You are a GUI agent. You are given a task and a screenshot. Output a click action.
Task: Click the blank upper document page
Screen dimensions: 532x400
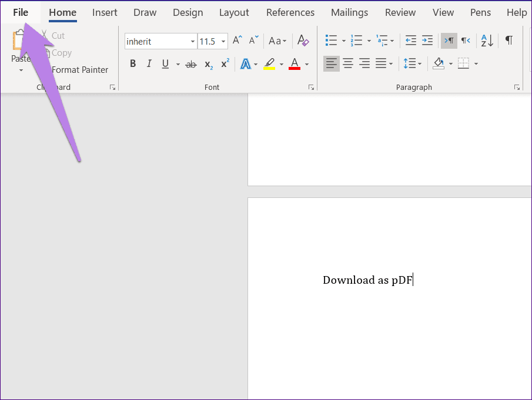point(390,140)
